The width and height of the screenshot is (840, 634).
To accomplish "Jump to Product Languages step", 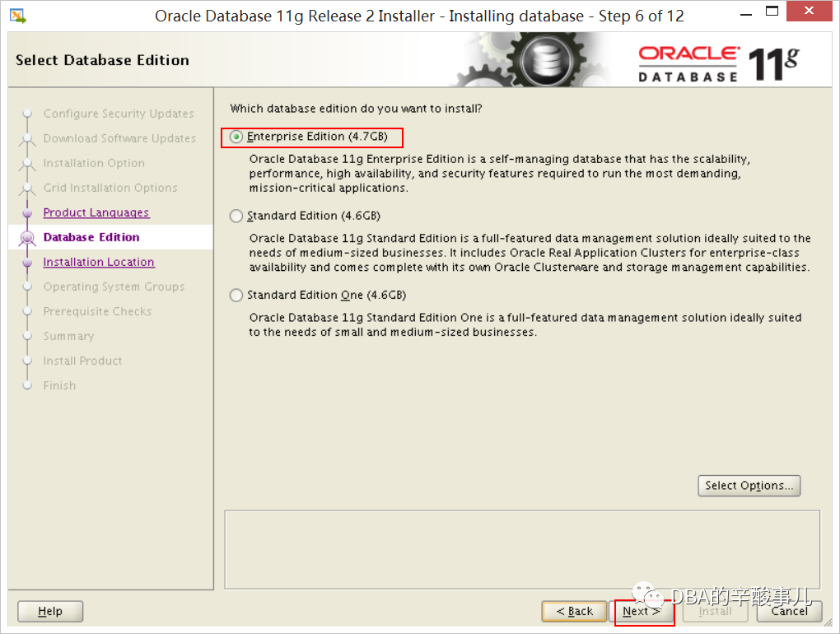I will pos(96,212).
